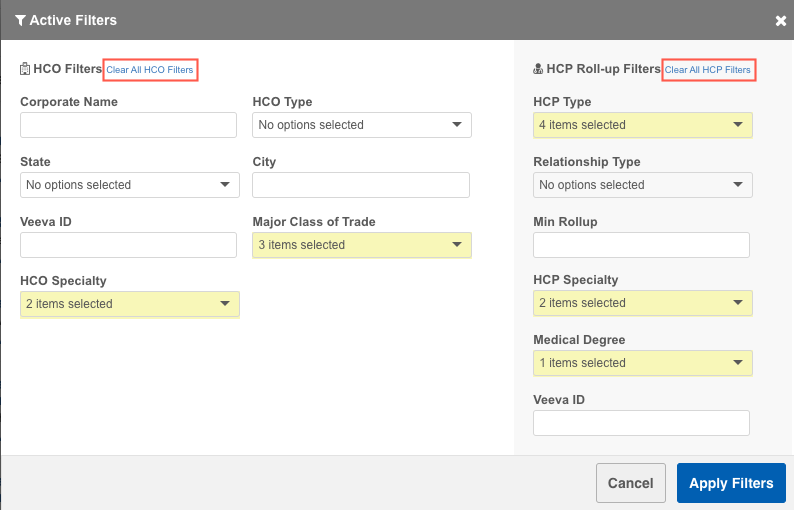Expand the State dropdown
The image size is (794, 510).
pyautogui.click(x=129, y=185)
